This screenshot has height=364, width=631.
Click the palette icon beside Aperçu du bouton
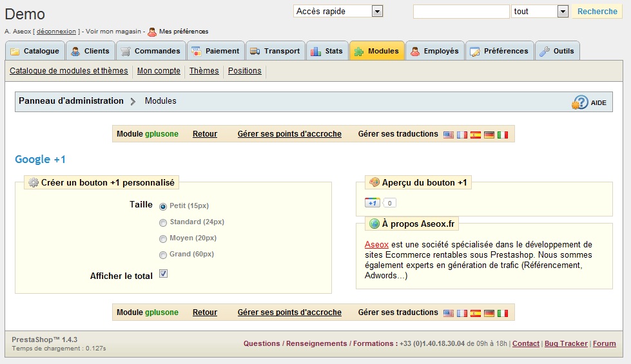374,182
